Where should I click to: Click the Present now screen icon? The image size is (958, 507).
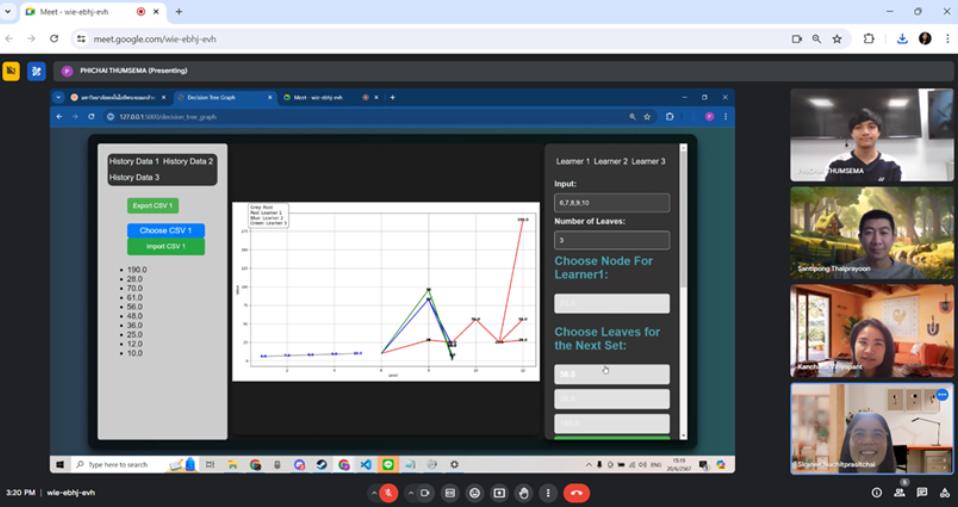[x=499, y=493]
